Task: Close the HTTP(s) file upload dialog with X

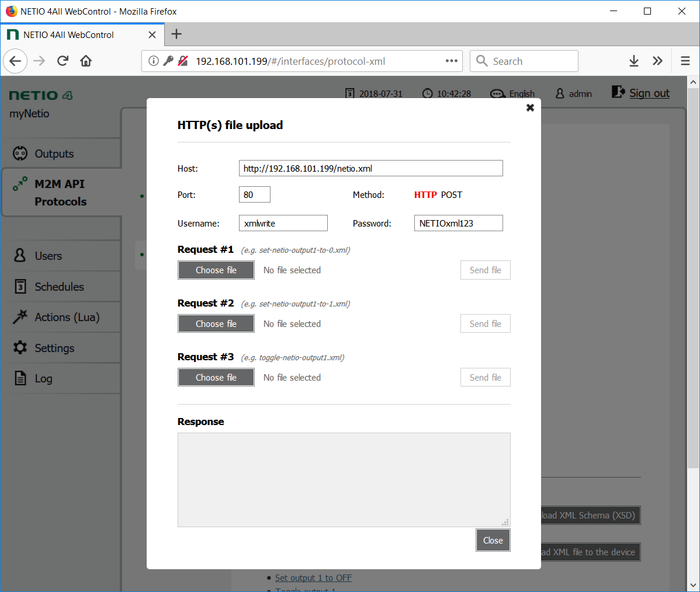Action: coord(530,107)
